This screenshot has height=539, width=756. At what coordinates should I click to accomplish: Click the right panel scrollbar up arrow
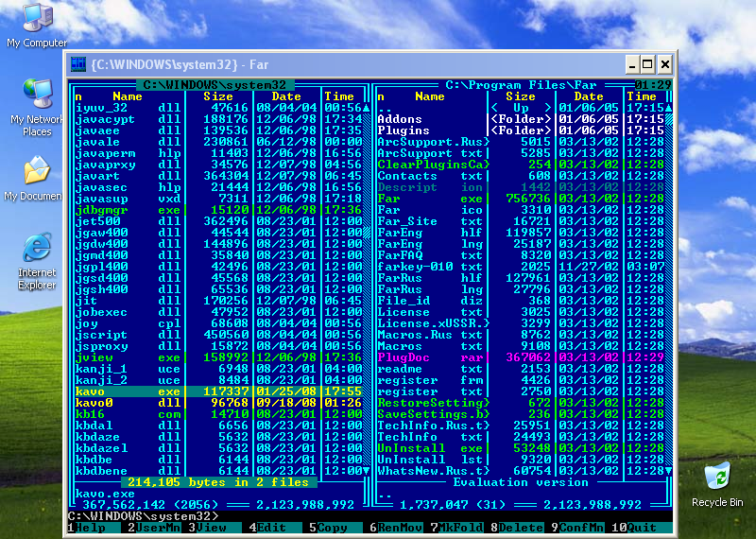tap(668, 108)
